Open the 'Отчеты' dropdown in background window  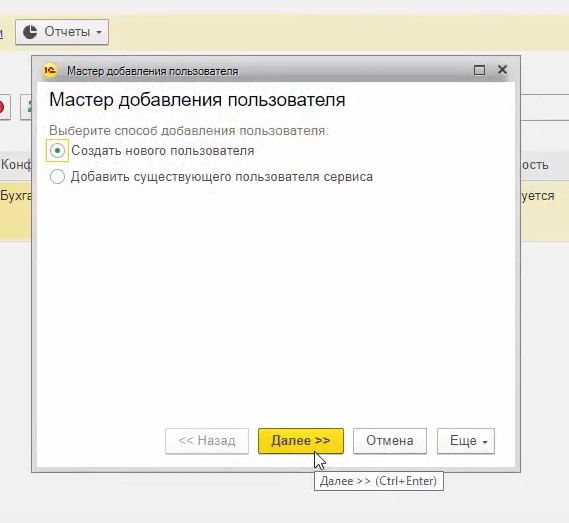point(62,32)
